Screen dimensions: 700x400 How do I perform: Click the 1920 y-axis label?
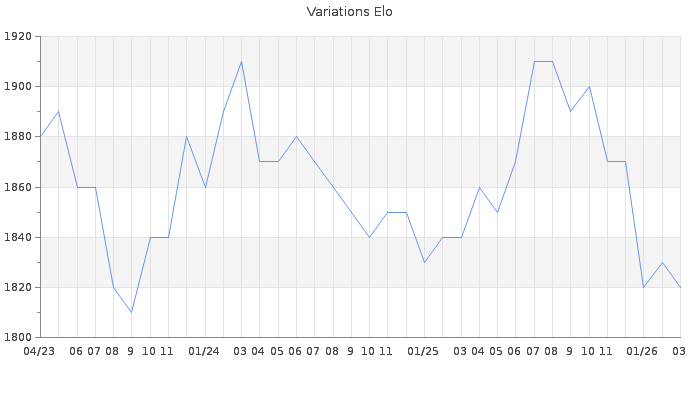point(18,37)
